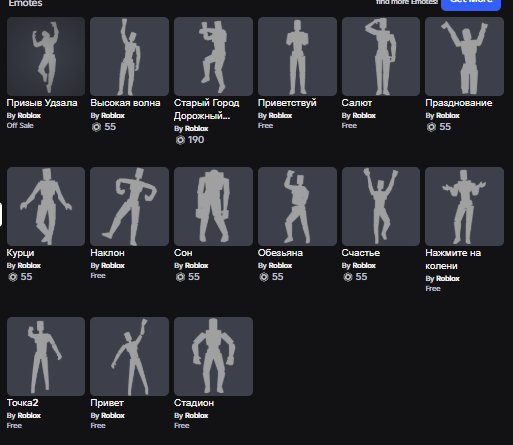This screenshot has height=445, width=513.
Task: Click the Салют title link
Action: 357,103
